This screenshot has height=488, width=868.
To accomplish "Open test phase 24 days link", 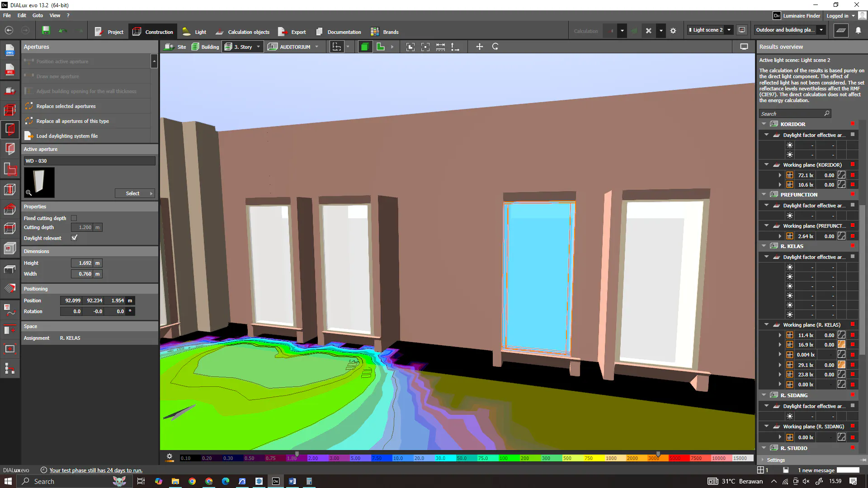I will click(96, 470).
